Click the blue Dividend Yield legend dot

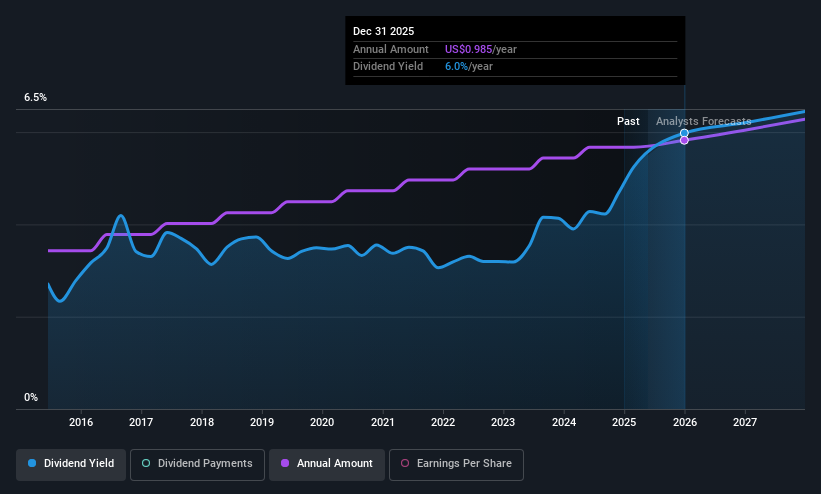32,463
